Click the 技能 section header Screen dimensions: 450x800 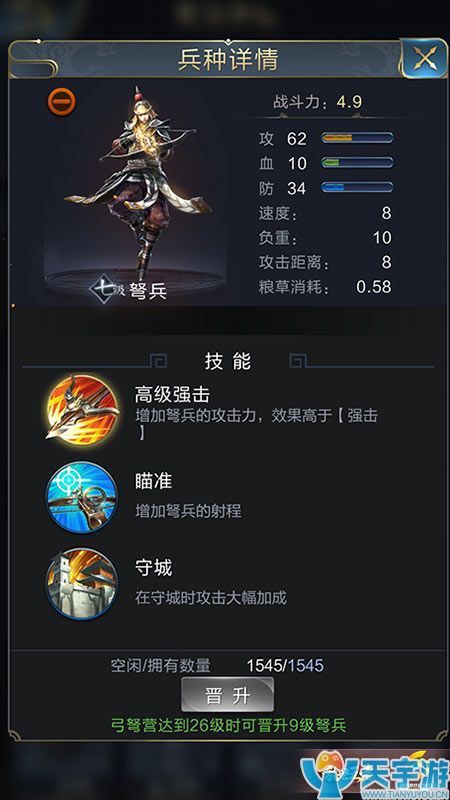[228, 361]
